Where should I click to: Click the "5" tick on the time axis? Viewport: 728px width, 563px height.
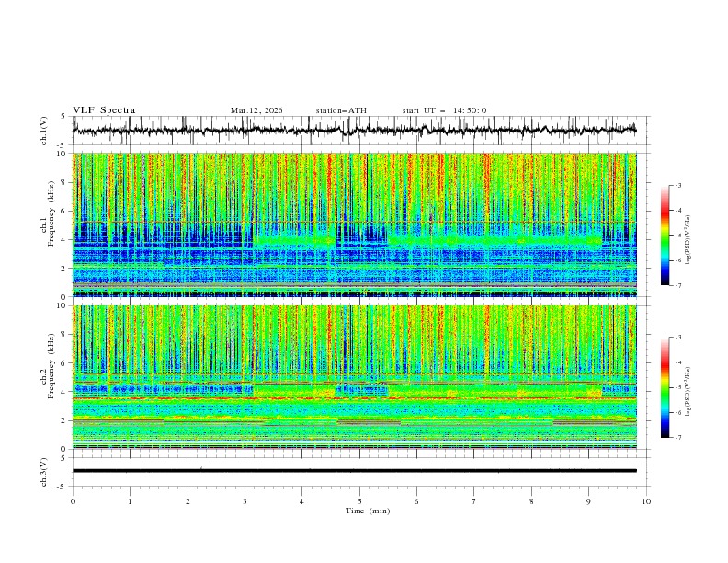[x=359, y=501]
